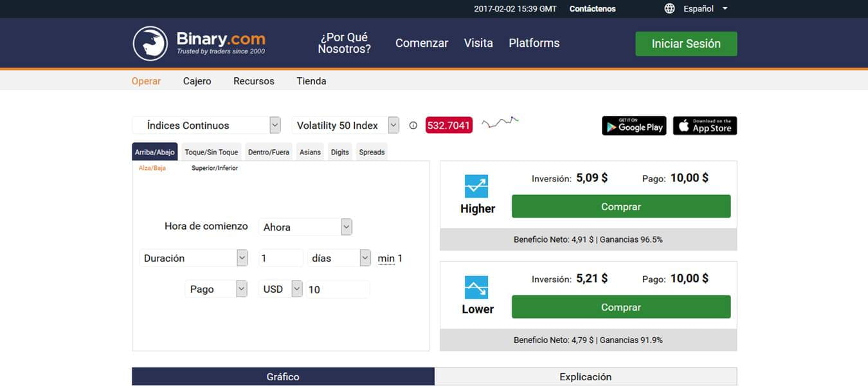Image resolution: width=868 pixels, height=388 pixels.
Task: Open the USD currency dropdown
Action: click(280, 289)
